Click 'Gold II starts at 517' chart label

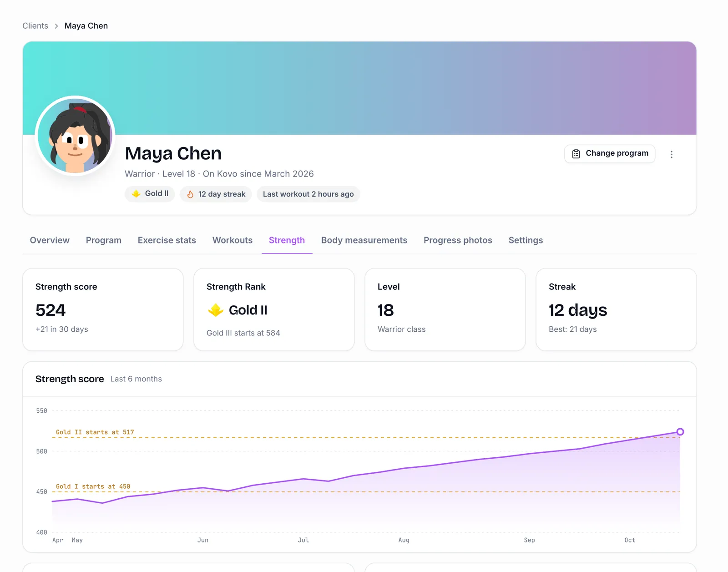click(95, 432)
